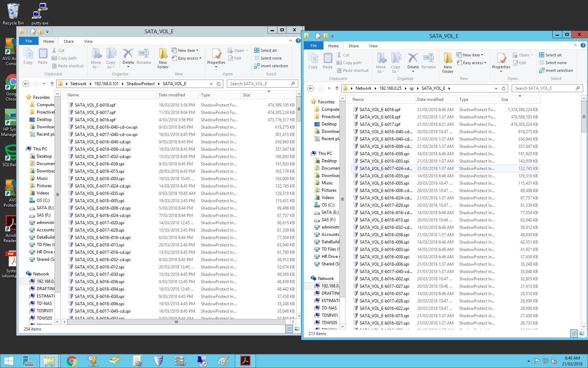
Task: Click Delete icon in right window ribbon
Action: tap(413, 61)
